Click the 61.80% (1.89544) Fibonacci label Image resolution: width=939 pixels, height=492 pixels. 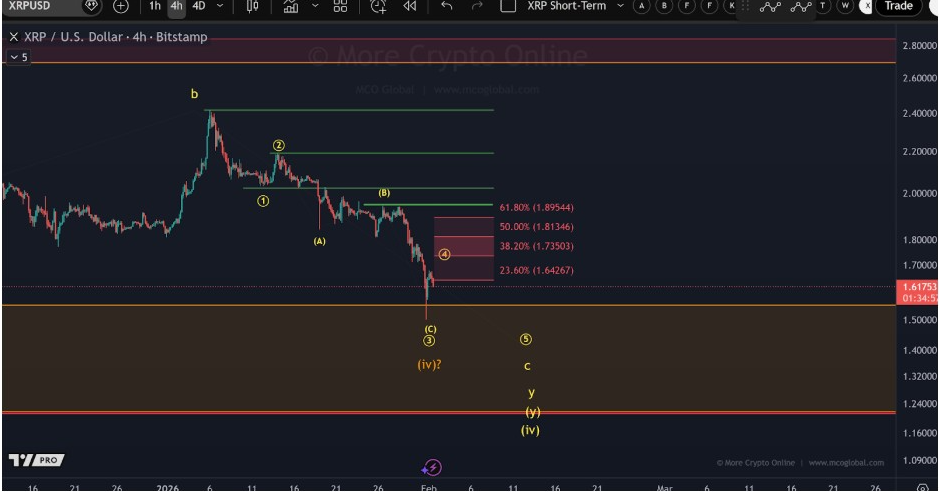536,208
